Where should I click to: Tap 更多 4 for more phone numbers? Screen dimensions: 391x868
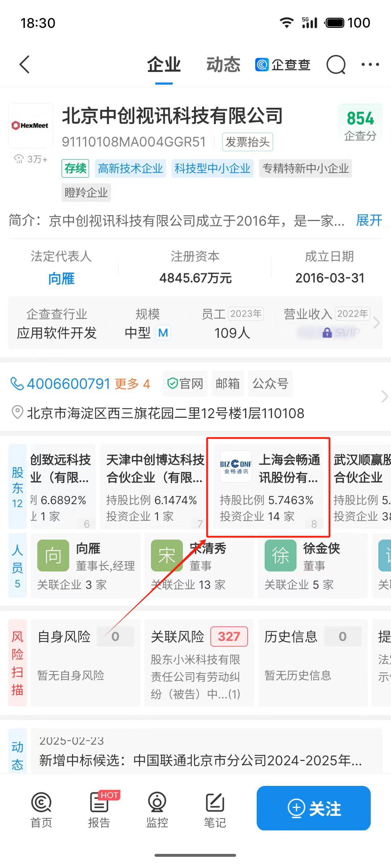point(132,384)
